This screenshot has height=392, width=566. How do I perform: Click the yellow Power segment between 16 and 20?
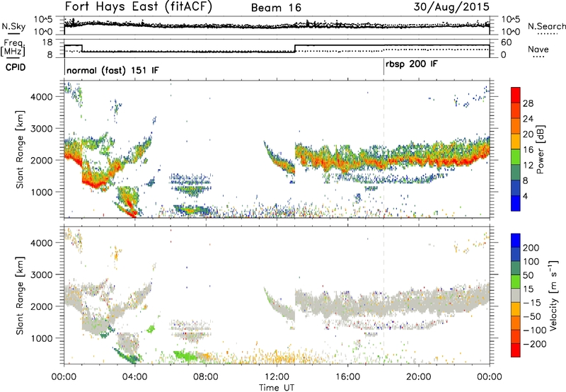pyautogui.click(x=516, y=141)
